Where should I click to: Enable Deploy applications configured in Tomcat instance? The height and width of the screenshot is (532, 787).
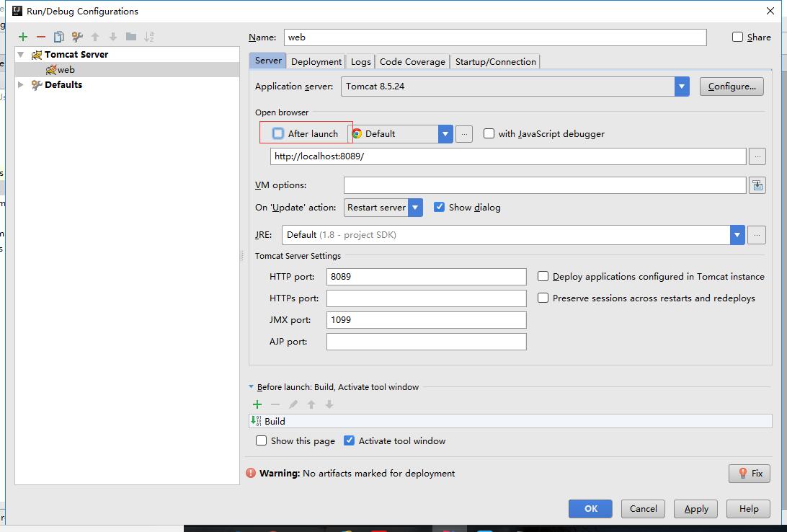pyautogui.click(x=543, y=276)
